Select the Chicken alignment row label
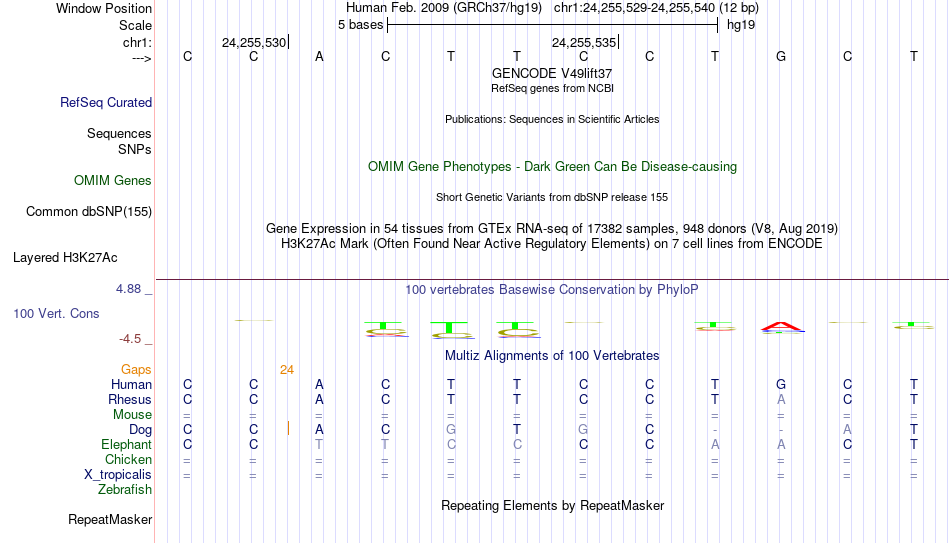Screen dimensions: 950x543 coord(128,459)
